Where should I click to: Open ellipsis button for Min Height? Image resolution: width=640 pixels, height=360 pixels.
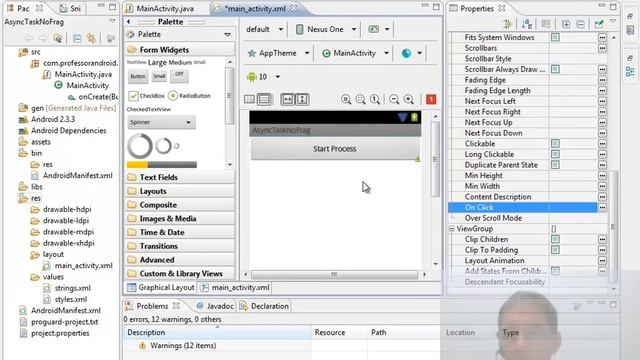tap(602, 176)
